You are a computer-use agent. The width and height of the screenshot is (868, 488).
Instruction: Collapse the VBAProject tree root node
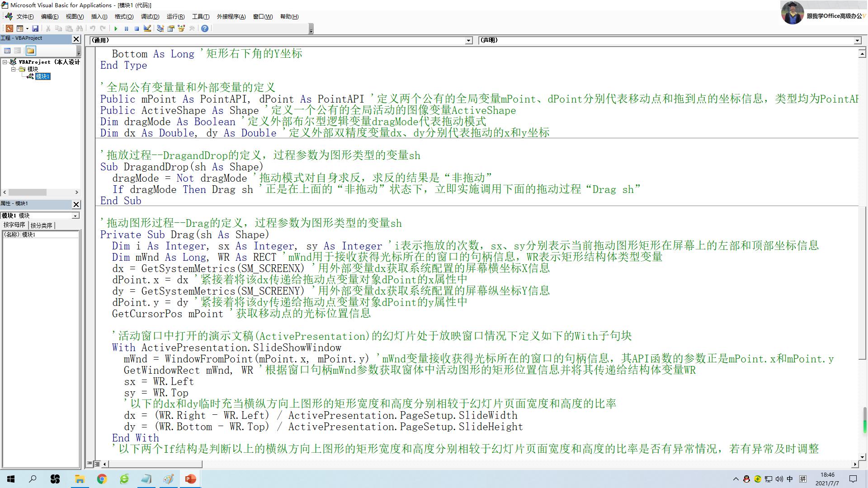click(5, 62)
